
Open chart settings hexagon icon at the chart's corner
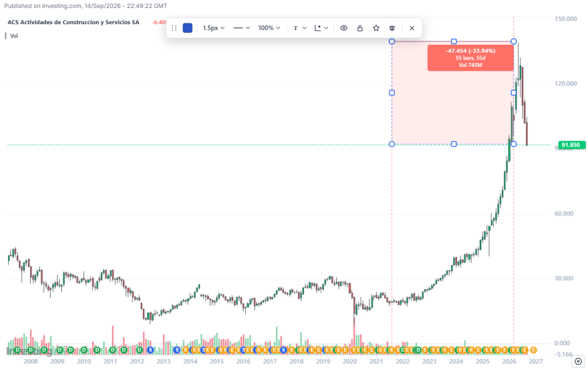[x=578, y=361]
